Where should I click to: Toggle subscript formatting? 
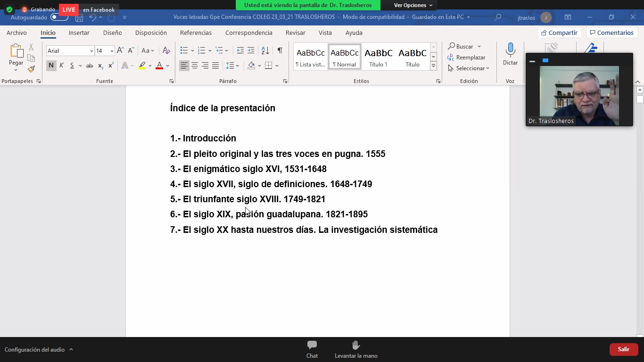tap(100, 66)
